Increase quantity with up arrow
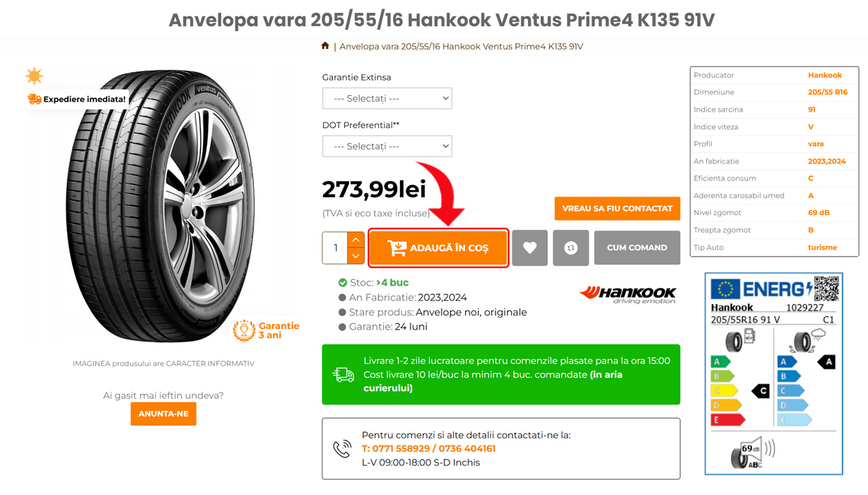Image resolution: width=868 pixels, height=495 pixels. point(356,240)
